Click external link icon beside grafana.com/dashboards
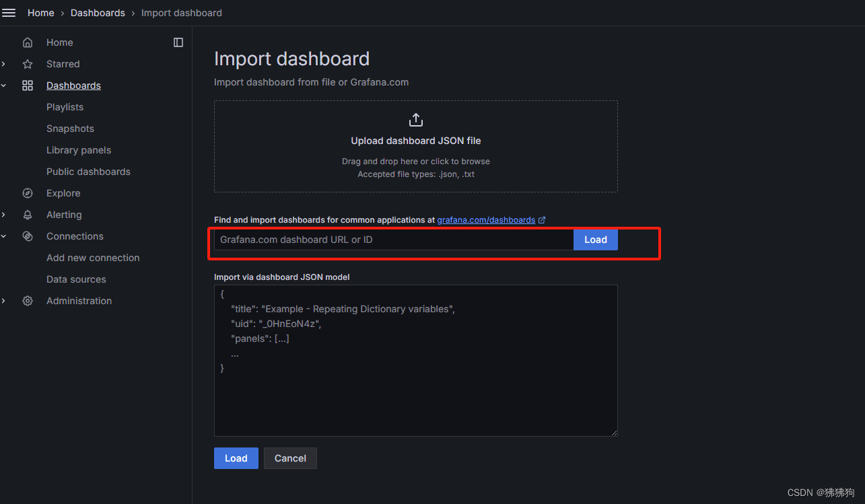This screenshot has height=504, width=865. (x=542, y=220)
